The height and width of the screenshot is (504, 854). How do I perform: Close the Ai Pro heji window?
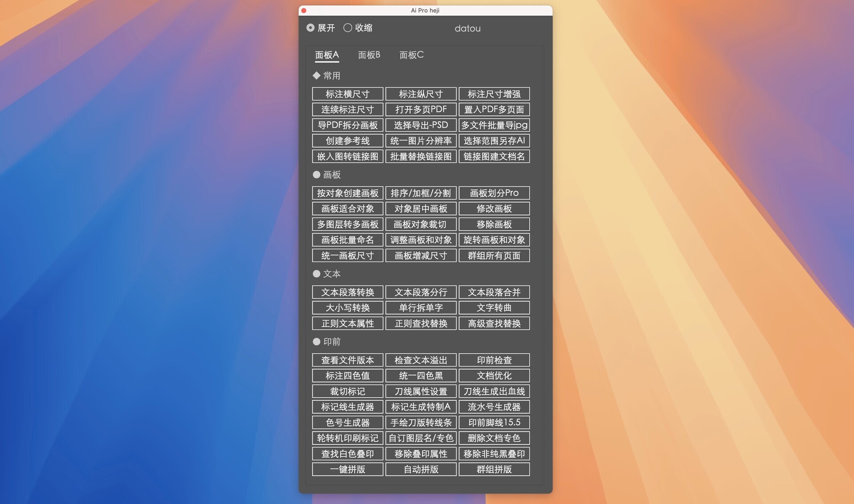click(x=304, y=10)
